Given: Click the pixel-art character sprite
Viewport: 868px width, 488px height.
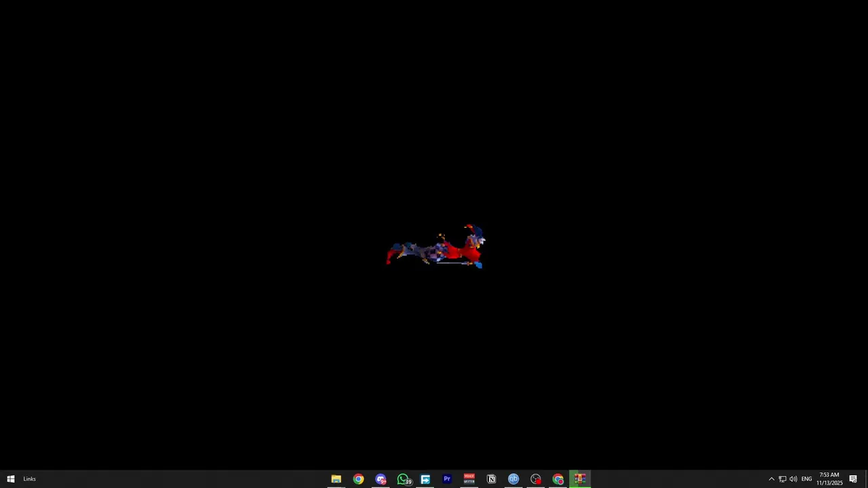Looking at the screenshot, I should coord(435,247).
